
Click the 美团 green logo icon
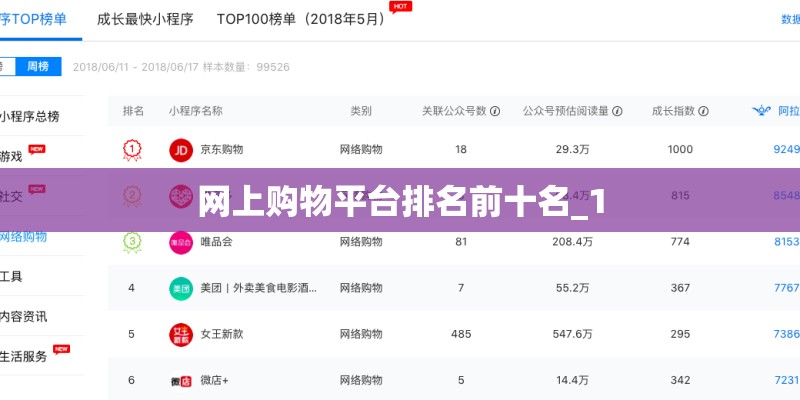(181, 288)
